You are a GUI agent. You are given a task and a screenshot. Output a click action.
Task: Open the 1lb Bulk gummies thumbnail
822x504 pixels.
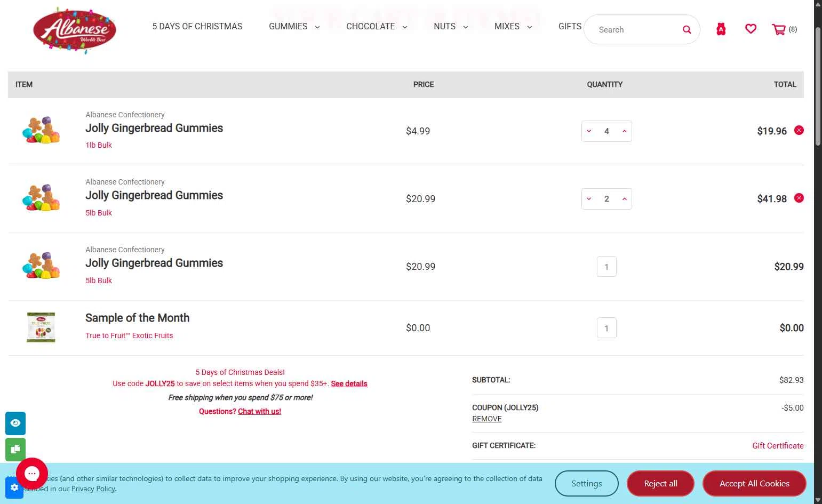click(x=41, y=130)
